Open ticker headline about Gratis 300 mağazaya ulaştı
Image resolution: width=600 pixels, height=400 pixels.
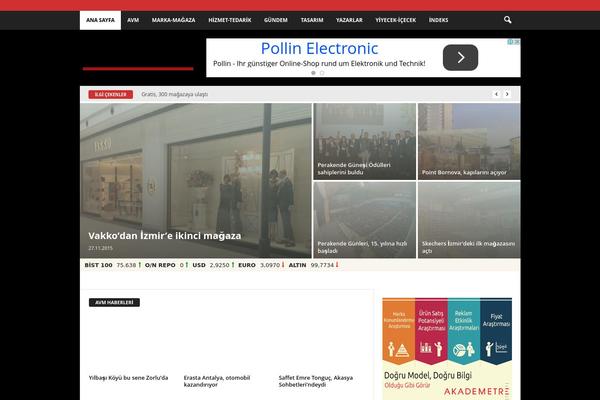pyautogui.click(x=174, y=94)
